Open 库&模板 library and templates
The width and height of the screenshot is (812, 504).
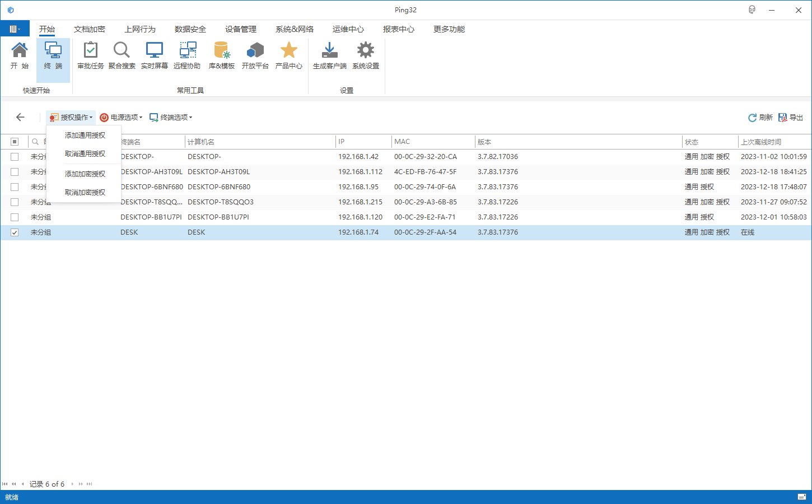click(222, 50)
